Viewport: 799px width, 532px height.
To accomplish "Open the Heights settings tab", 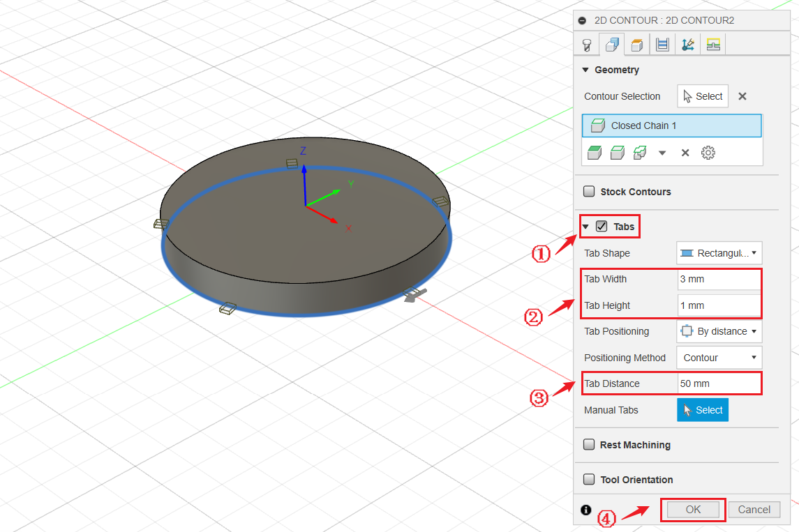I will pos(636,44).
